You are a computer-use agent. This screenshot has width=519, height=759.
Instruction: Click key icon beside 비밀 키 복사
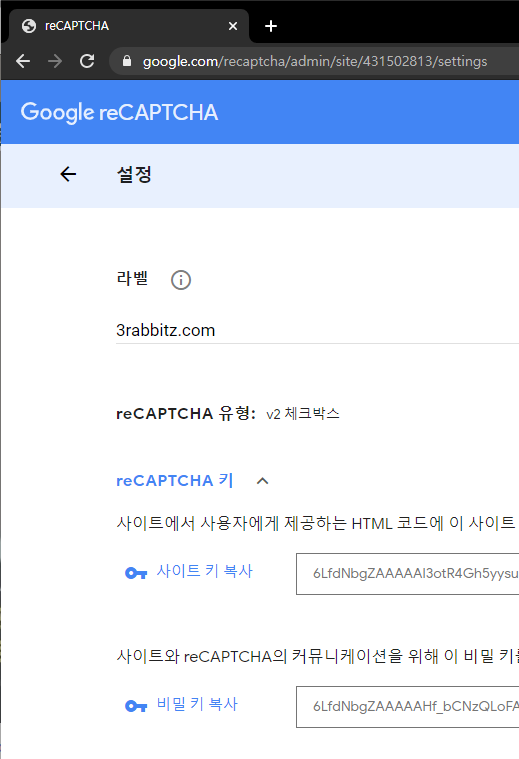(136, 706)
